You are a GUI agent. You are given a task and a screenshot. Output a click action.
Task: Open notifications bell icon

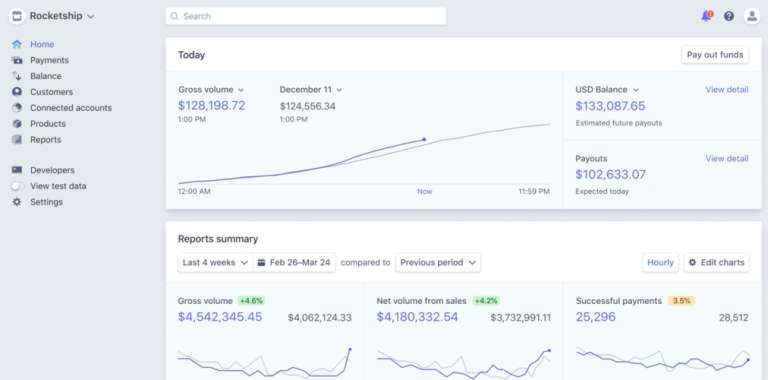coord(706,16)
